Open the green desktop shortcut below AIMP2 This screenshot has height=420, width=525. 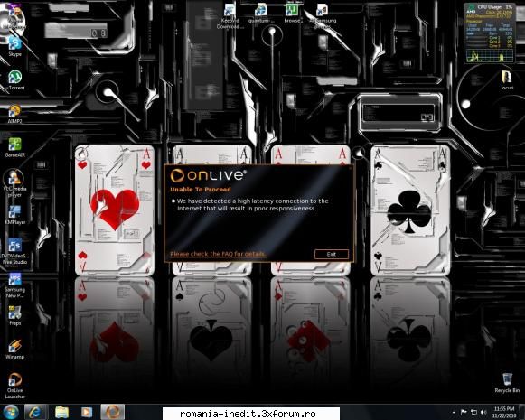click(x=14, y=147)
